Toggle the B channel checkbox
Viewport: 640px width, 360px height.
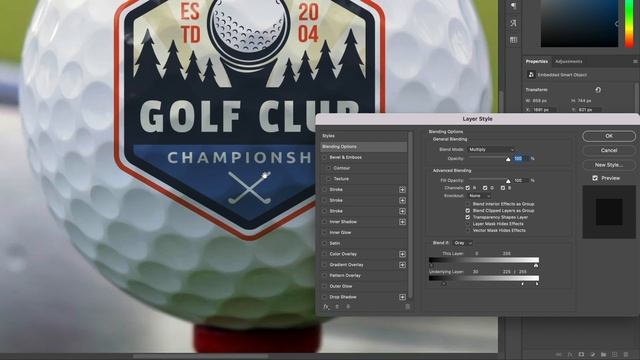point(502,188)
